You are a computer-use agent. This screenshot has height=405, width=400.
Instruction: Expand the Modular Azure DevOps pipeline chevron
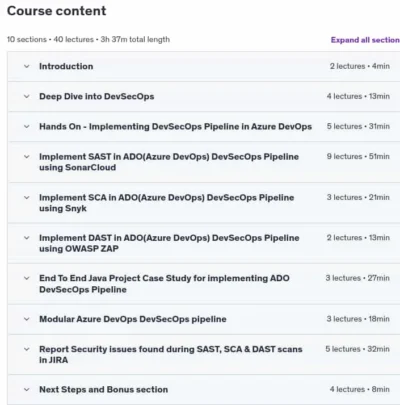pyautogui.click(x=27, y=319)
